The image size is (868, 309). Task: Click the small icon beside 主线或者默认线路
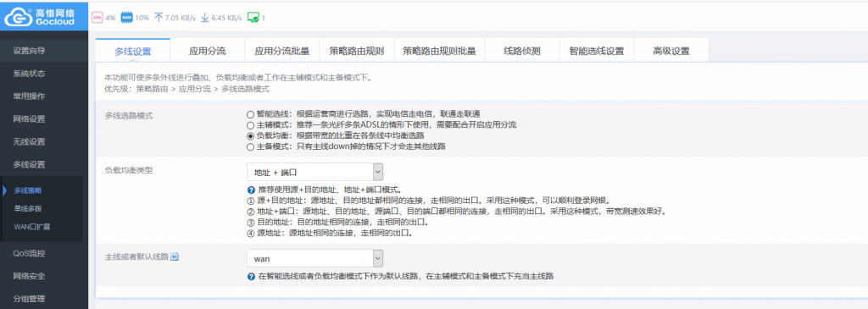175,257
